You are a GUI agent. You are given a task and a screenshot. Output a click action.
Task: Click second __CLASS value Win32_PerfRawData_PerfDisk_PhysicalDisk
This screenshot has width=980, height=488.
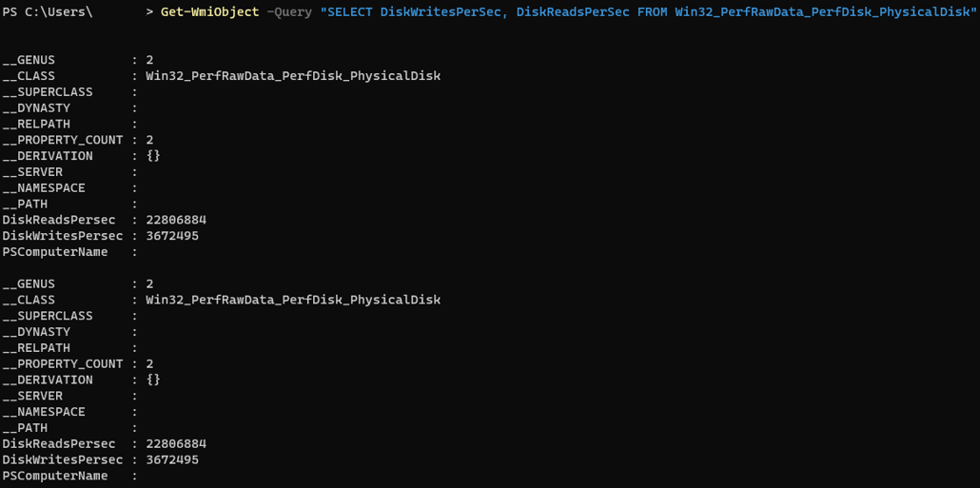[293, 300]
